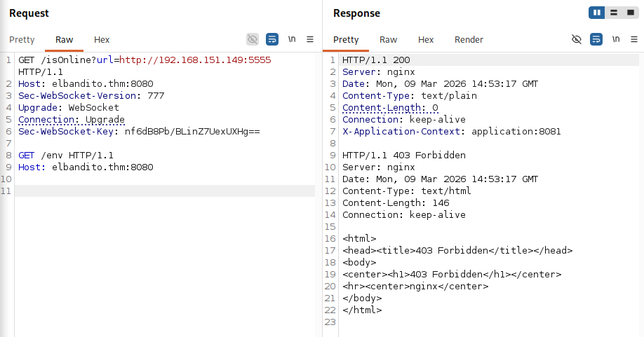This screenshot has width=644, height=337.
Task: Select the Request Raw tab
Action: pos(64,40)
